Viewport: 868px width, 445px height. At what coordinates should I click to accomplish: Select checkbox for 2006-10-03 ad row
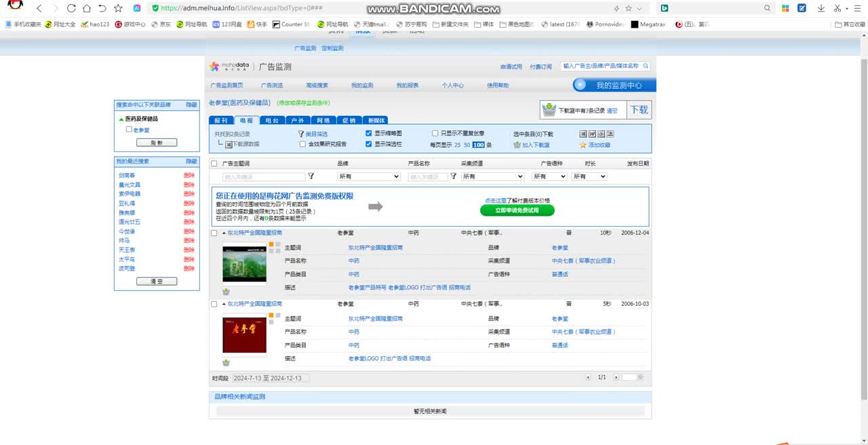point(214,304)
